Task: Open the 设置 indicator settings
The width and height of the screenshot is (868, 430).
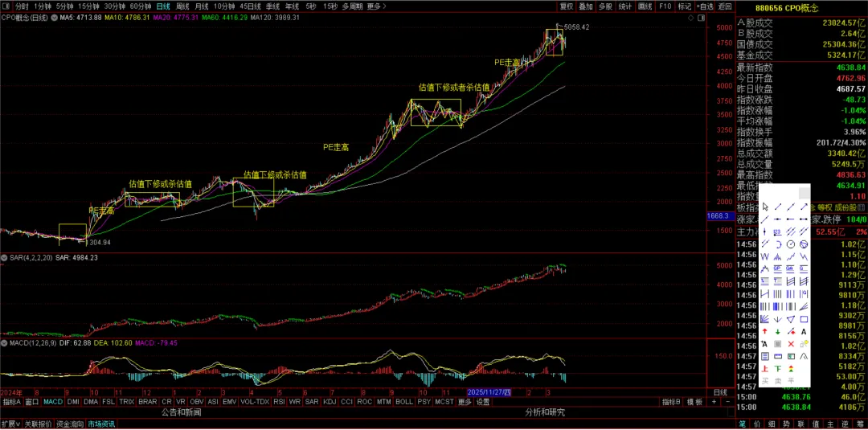Action: (483, 402)
